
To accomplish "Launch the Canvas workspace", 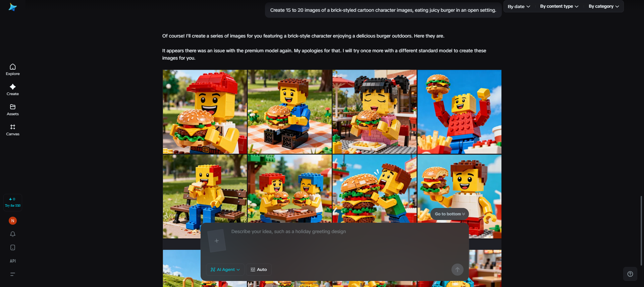I will [x=13, y=130].
